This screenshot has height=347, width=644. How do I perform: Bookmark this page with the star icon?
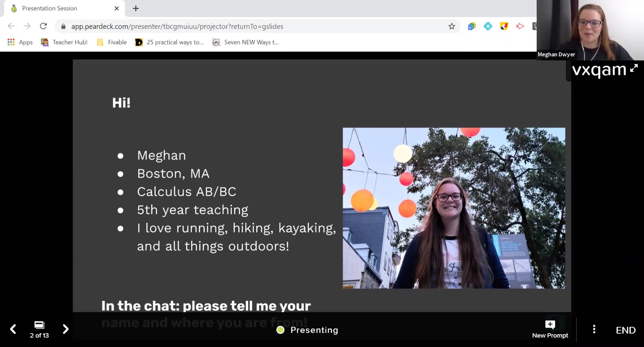pos(452,26)
